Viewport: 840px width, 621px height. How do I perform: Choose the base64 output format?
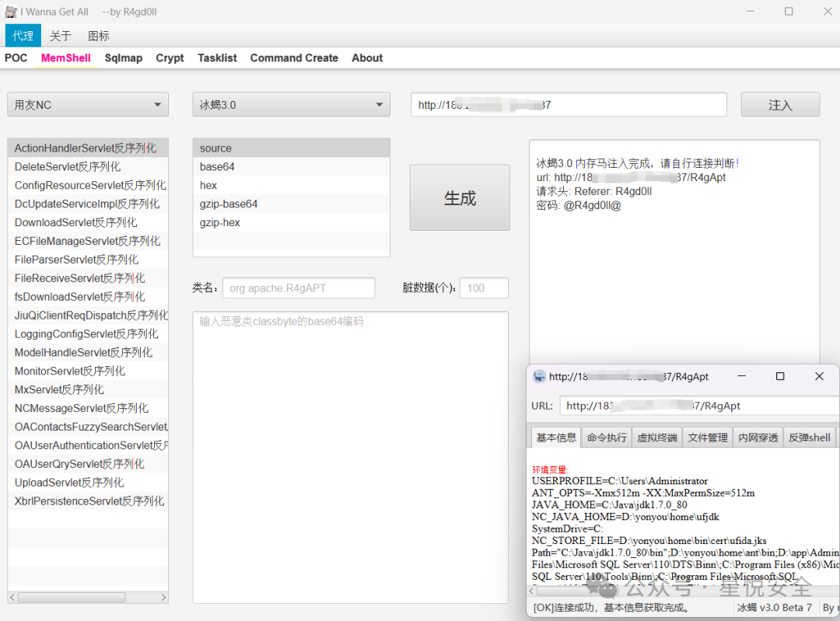pyautogui.click(x=292, y=166)
